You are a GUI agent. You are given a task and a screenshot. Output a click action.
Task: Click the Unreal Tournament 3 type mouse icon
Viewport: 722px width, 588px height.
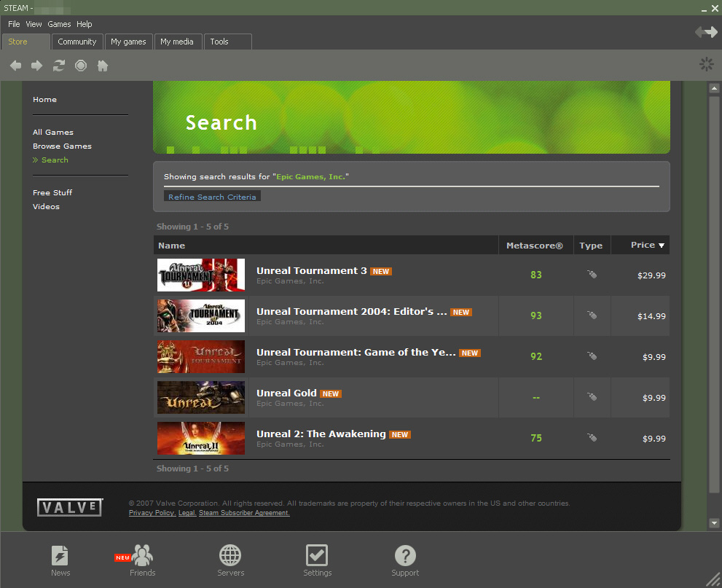[592, 275]
